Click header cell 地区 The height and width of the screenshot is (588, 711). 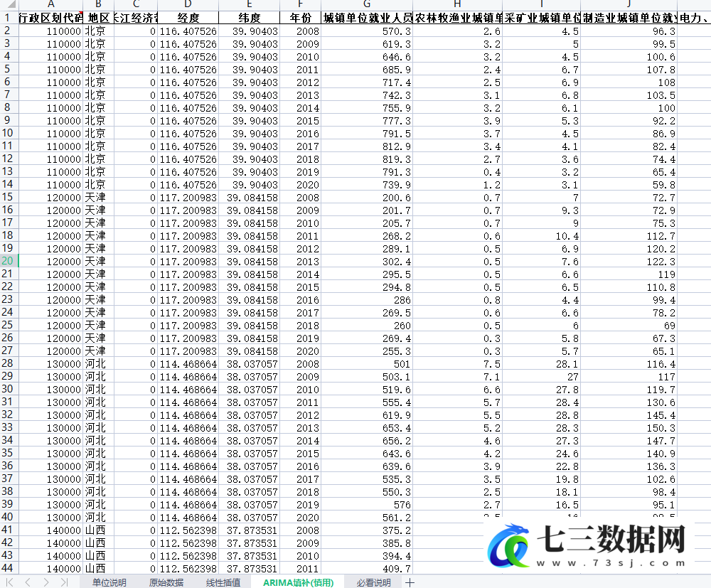point(98,18)
